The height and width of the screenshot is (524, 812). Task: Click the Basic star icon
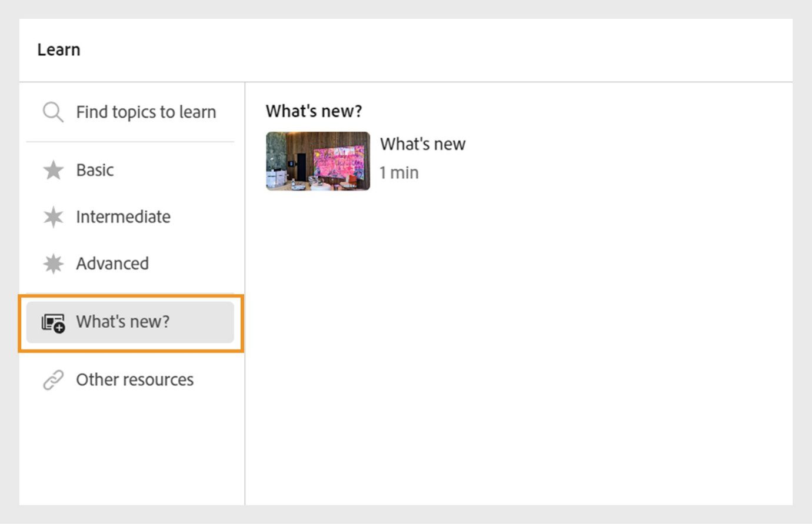tap(54, 170)
